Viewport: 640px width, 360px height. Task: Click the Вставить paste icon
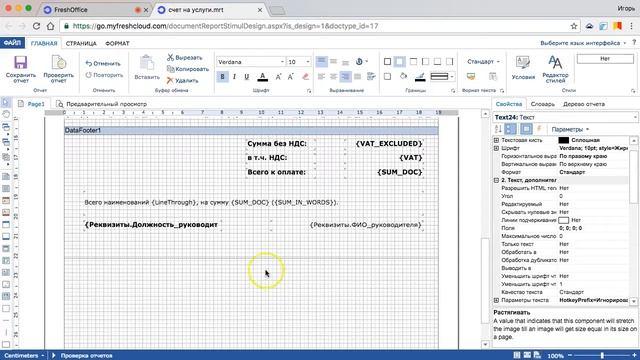point(147,63)
